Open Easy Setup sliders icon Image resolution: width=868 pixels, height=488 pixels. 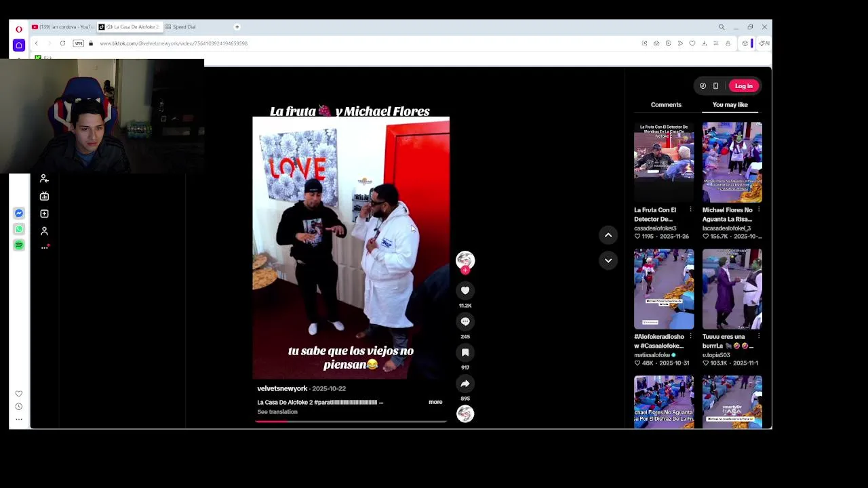(715, 43)
